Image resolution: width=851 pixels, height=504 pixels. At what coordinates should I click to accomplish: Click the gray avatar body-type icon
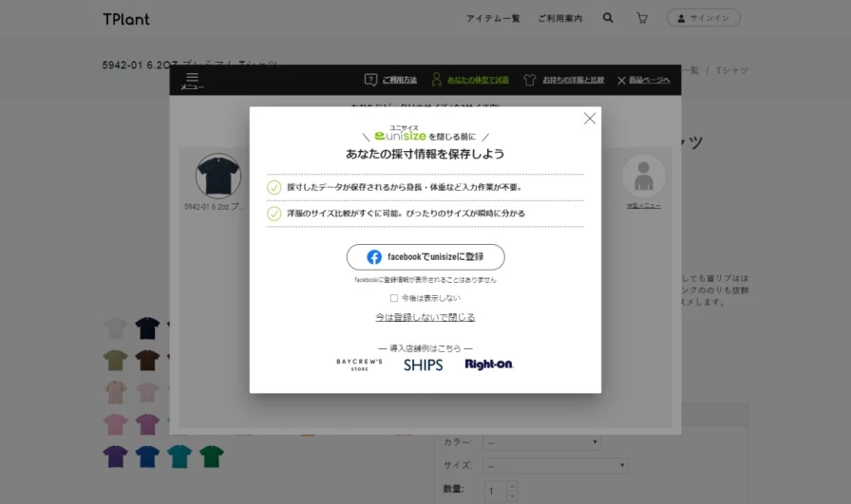pyautogui.click(x=643, y=177)
